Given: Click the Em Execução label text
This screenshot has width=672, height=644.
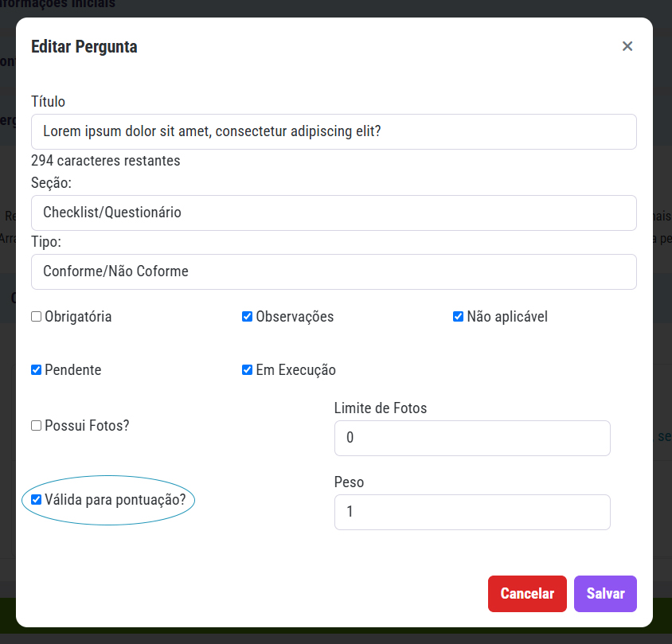Looking at the screenshot, I should (x=295, y=370).
